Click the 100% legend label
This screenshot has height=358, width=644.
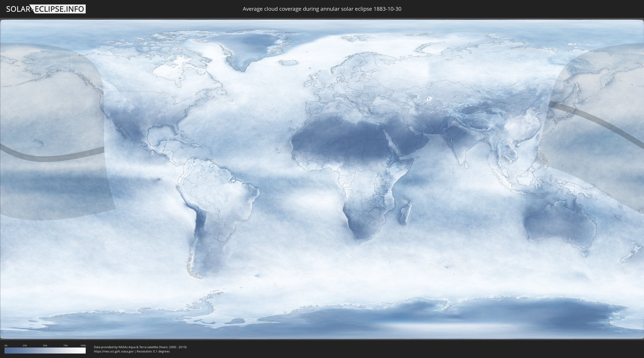tap(83, 345)
